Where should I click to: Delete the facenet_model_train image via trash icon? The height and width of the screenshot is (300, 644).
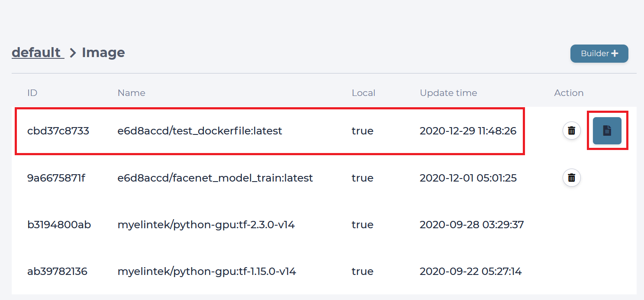[x=571, y=178]
